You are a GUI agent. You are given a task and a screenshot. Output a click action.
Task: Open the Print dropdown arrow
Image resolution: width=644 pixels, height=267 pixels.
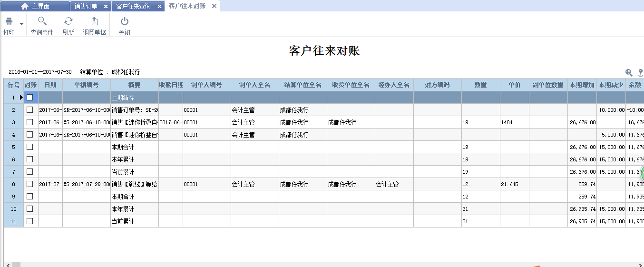click(x=21, y=23)
